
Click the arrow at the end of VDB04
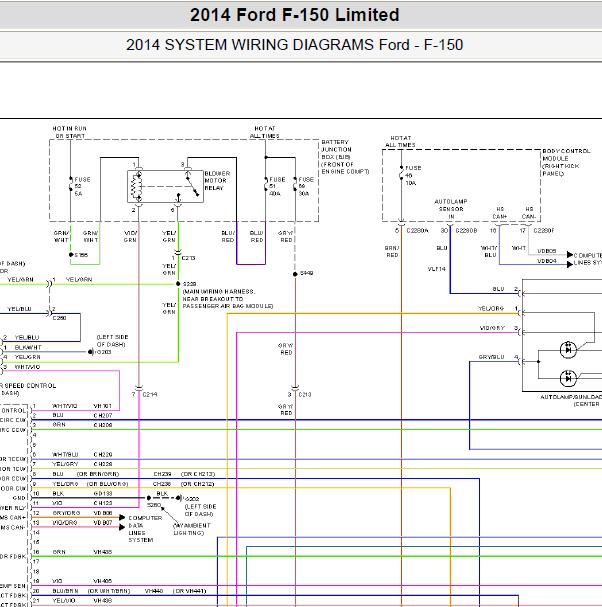570,264
